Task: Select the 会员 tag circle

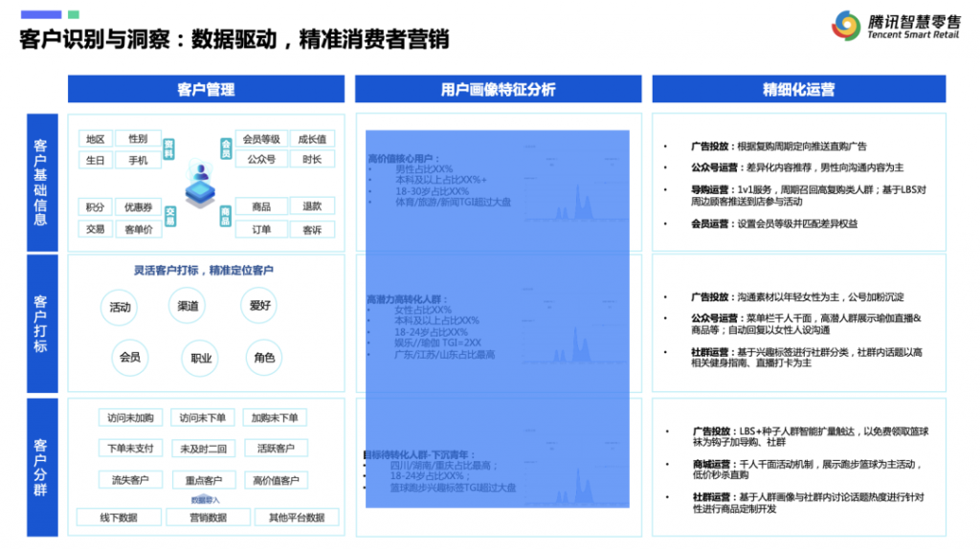Action: [130, 358]
